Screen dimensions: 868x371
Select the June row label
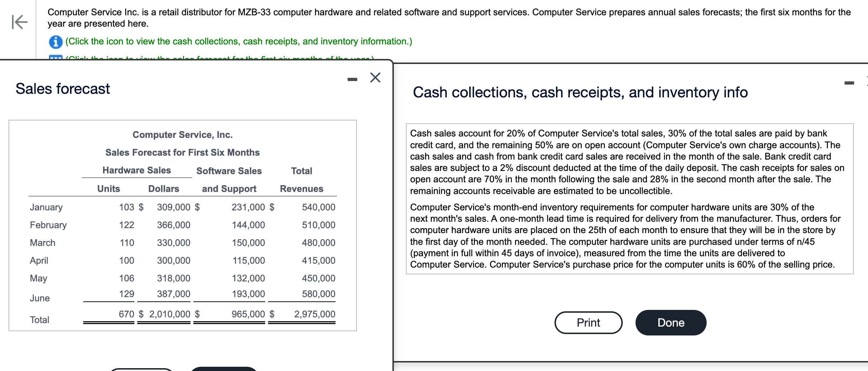point(40,298)
